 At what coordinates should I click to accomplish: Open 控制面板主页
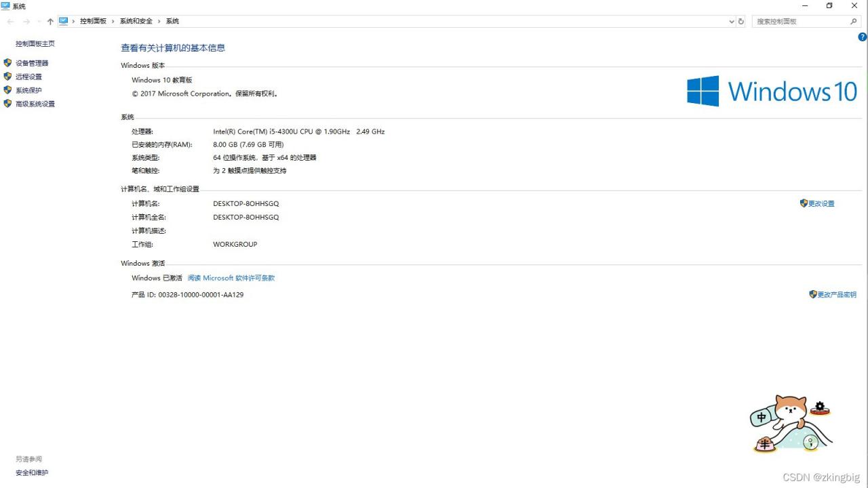pyautogui.click(x=35, y=44)
